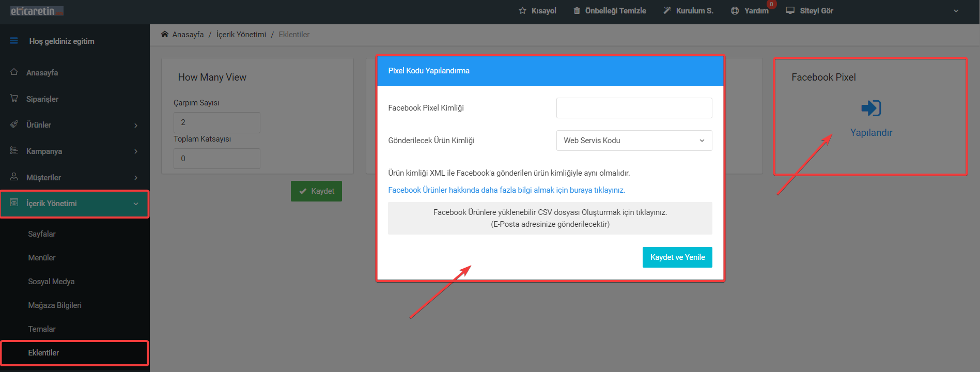Click the Siparişler cart icon

click(x=14, y=98)
